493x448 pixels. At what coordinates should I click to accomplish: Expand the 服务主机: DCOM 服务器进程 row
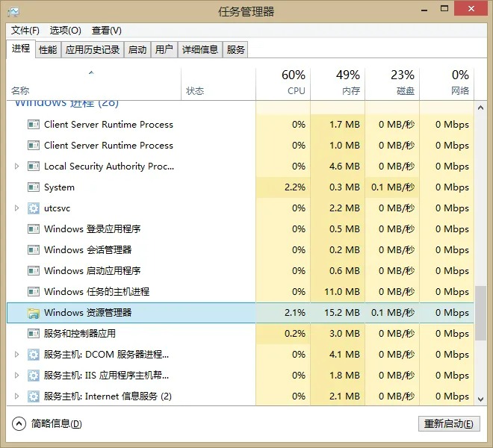click(x=16, y=355)
